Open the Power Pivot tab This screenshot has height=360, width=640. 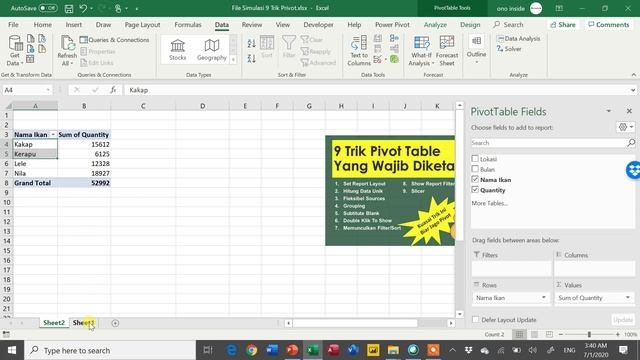click(x=392, y=24)
